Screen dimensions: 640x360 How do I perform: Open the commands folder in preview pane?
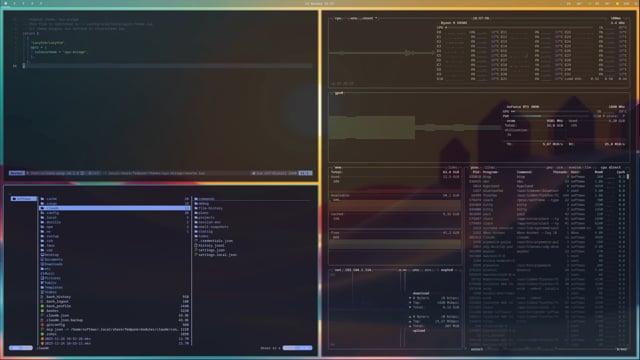point(206,199)
